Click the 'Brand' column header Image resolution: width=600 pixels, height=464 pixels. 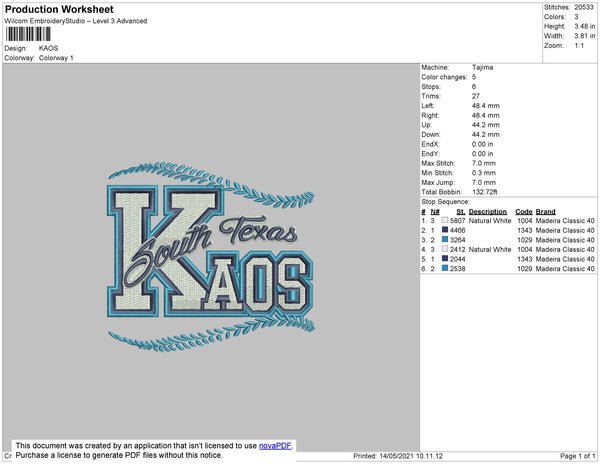[x=545, y=212]
